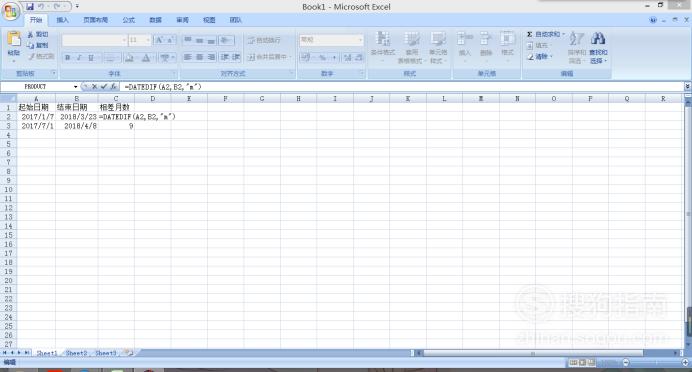Toggle Bottom Align in alignment group
The image size is (692, 372).
[211, 40]
